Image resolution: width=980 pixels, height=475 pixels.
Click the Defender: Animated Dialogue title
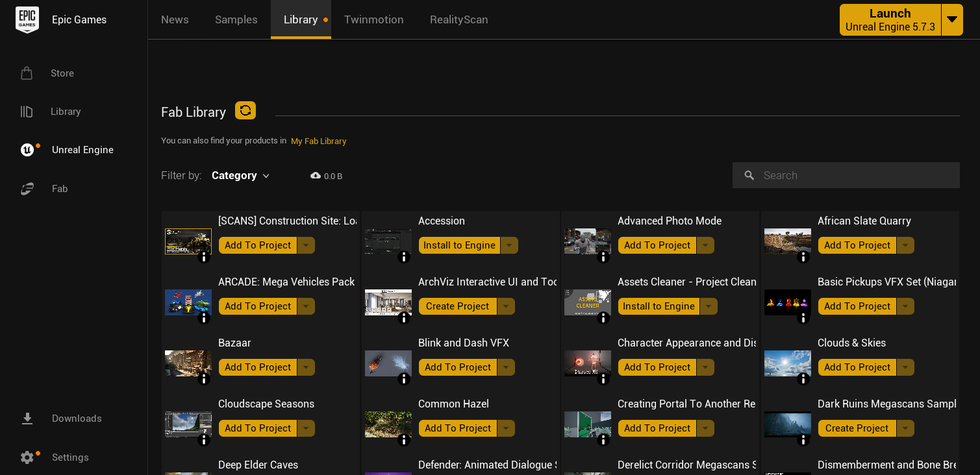[488, 465]
